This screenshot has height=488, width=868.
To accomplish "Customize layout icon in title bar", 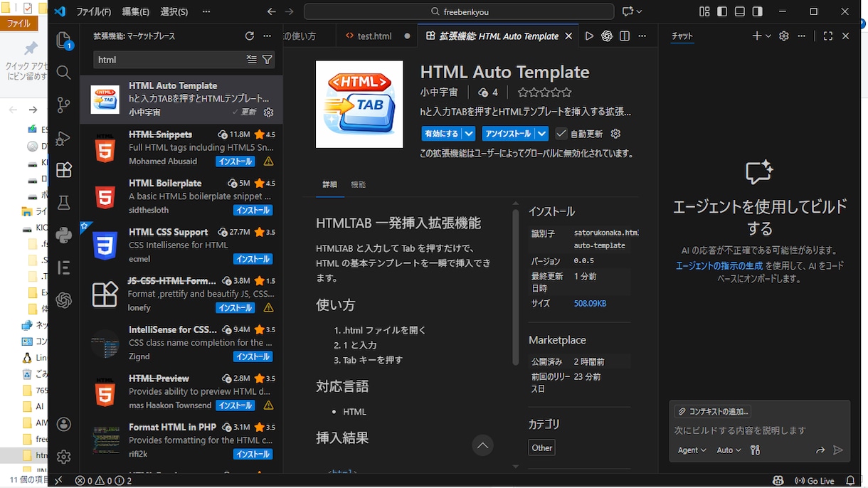I will pyautogui.click(x=704, y=12).
